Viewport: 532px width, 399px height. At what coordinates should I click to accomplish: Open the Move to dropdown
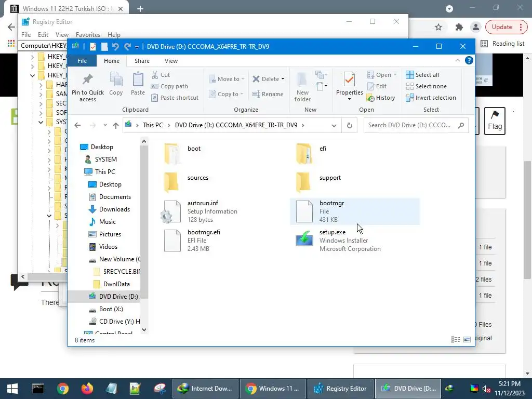[227, 79]
